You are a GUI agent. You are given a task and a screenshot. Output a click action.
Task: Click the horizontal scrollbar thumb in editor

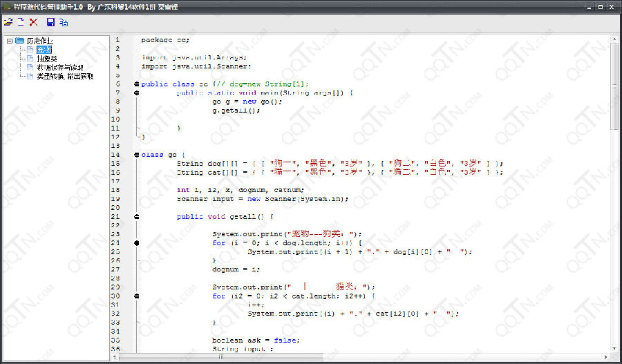coord(221,357)
